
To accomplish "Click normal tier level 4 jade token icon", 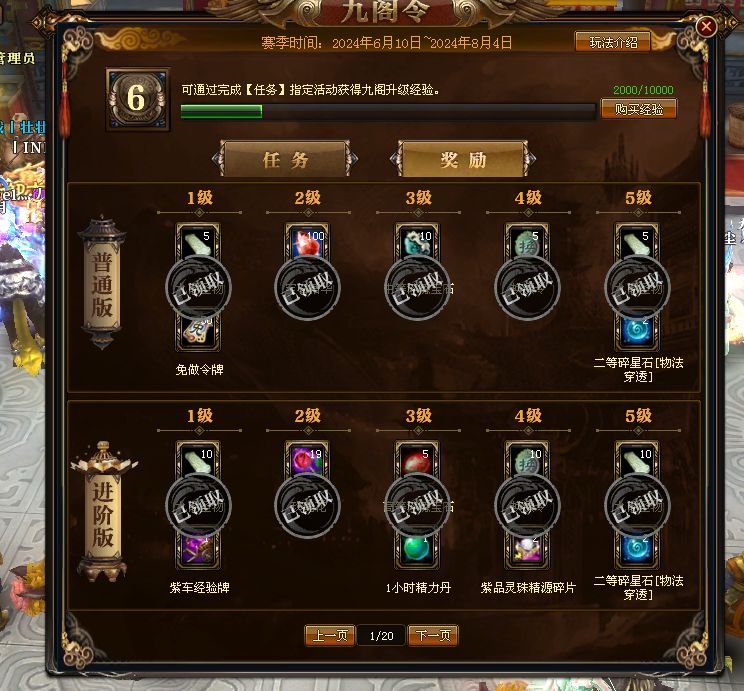I will (527, 242).
